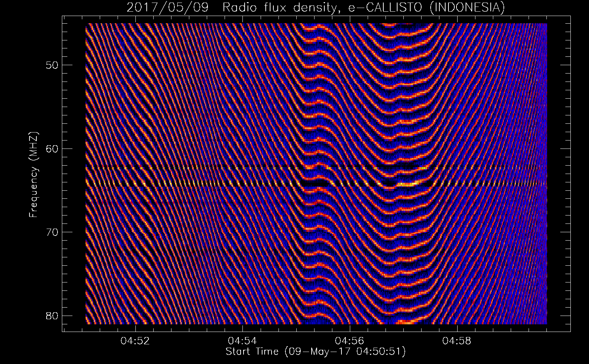Screen dimensions: 589x364
Task: Click the 80 frequency tick label
Action: click(x=51, y=315)
